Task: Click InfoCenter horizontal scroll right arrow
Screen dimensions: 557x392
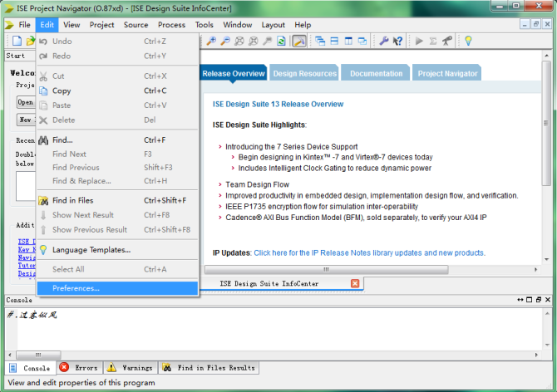Action: click(535, 270)
